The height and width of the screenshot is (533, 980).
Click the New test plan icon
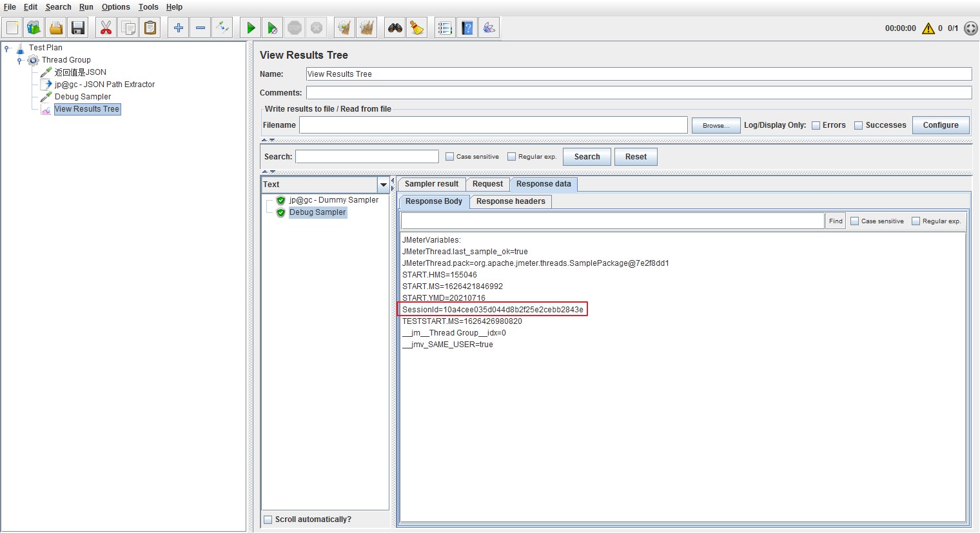click(x=12, y=28)
